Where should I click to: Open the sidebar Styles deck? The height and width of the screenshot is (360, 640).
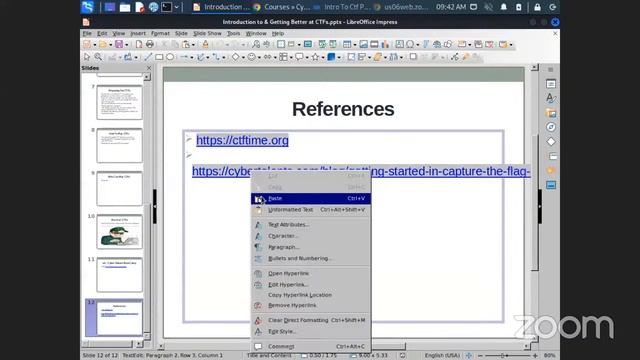(x=551, y=98)
